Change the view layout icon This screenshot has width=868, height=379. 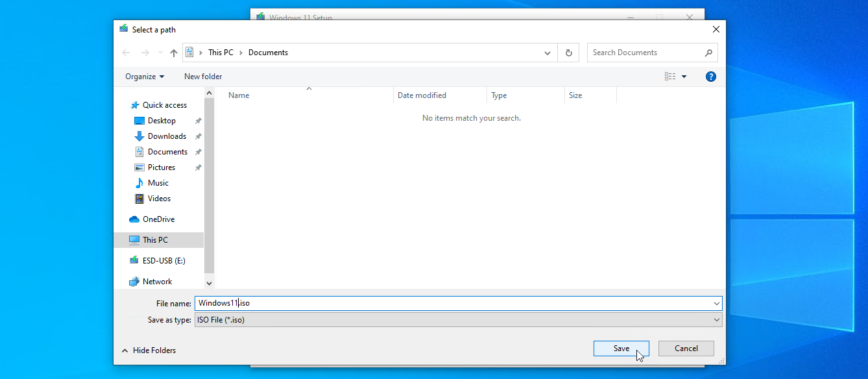(670, 77)
